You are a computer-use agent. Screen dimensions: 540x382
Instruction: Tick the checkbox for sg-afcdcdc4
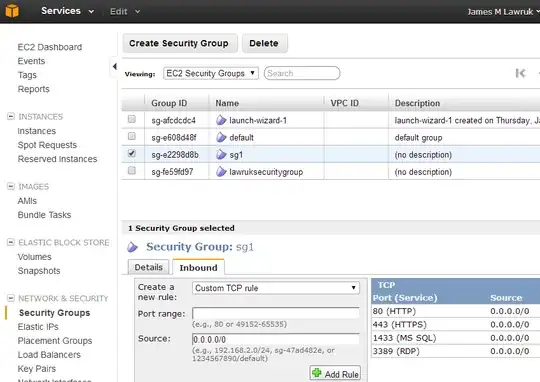coord(132,119)
